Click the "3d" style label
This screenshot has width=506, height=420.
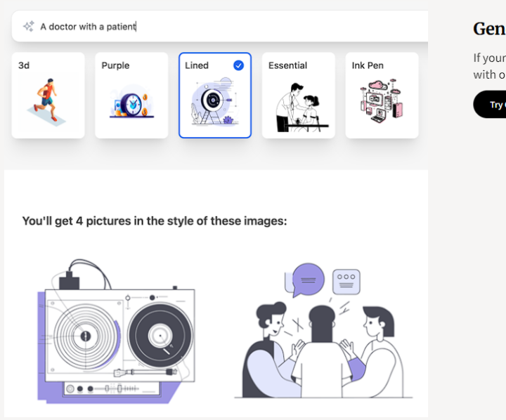point(24,65)
